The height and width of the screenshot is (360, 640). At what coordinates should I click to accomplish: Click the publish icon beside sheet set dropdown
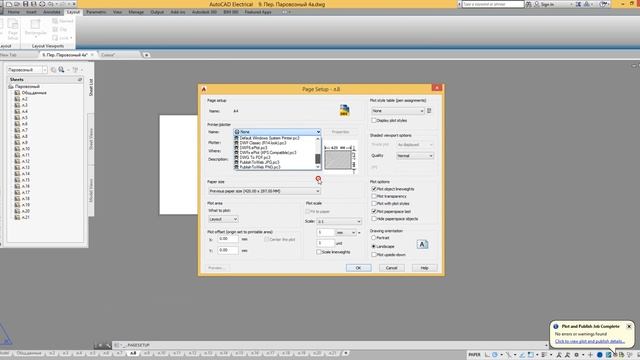[x=53, y=70]
